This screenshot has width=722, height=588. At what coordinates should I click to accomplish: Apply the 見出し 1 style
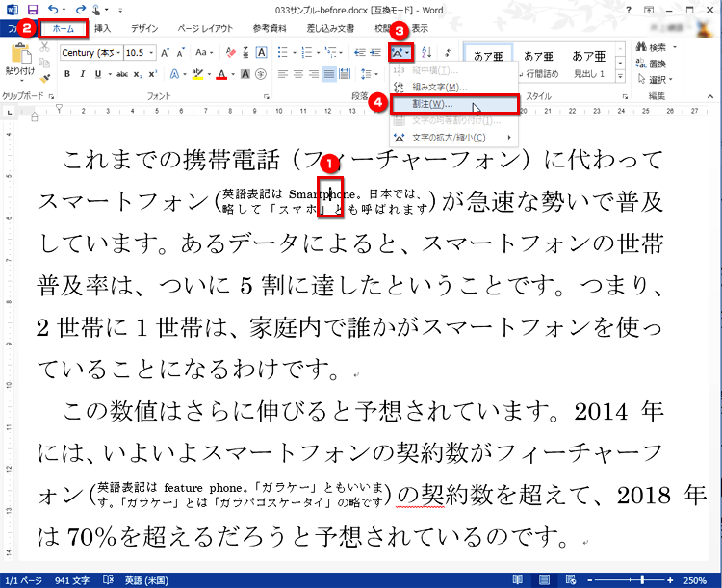[589, 64]
